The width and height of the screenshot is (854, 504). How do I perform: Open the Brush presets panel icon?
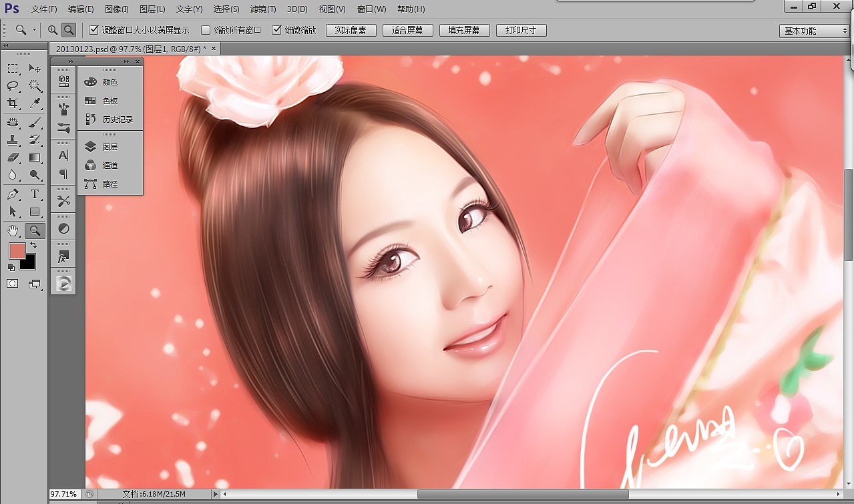(x=63, y=108)
